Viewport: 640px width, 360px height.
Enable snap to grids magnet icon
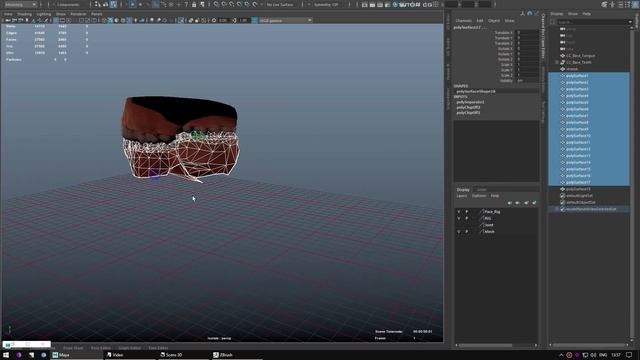(216, 4)
